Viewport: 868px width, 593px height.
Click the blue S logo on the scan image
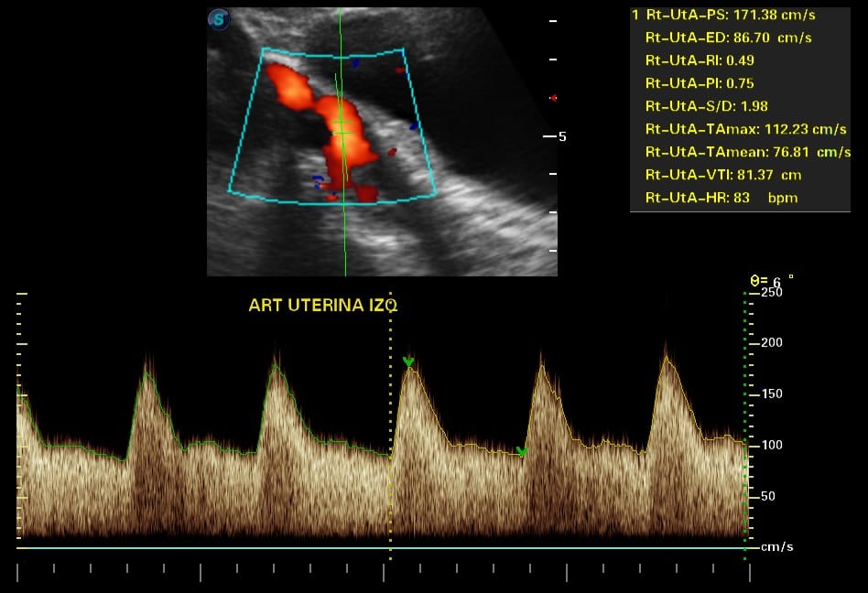(219, 19)
